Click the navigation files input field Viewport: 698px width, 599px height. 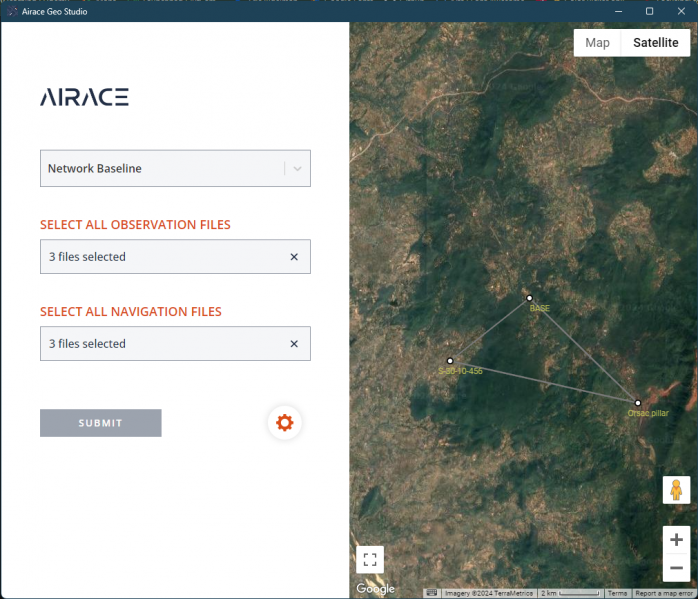(x=160, y=344)
